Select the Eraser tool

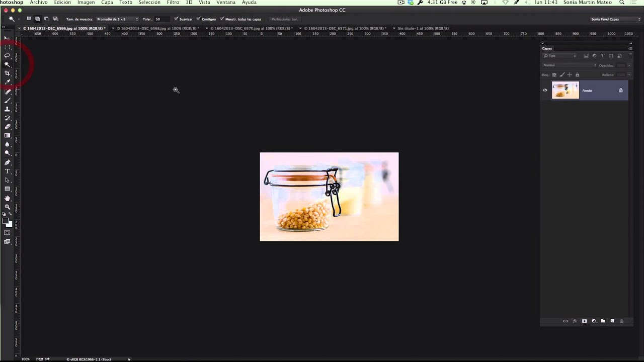pyautogui.click(x=7, y=127)
